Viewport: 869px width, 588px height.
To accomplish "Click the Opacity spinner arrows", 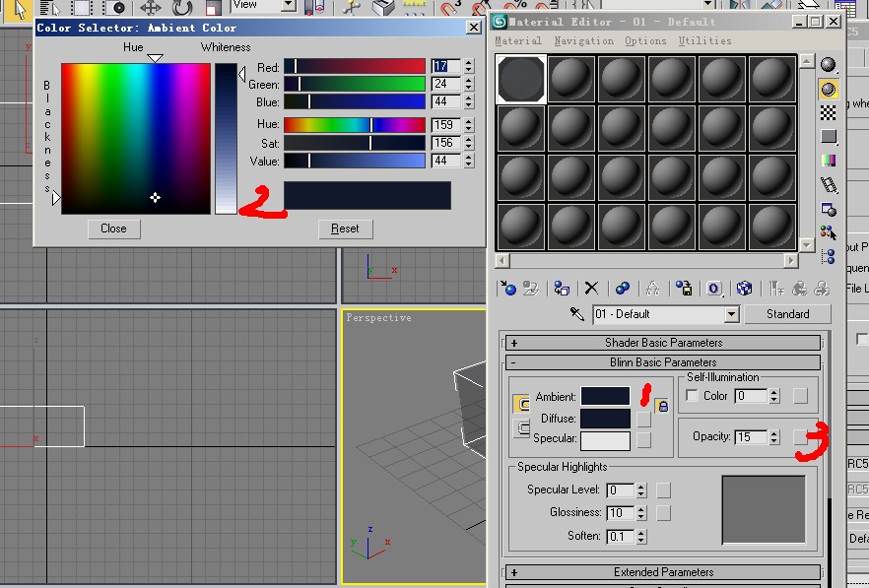I will (x=774, y=437).
